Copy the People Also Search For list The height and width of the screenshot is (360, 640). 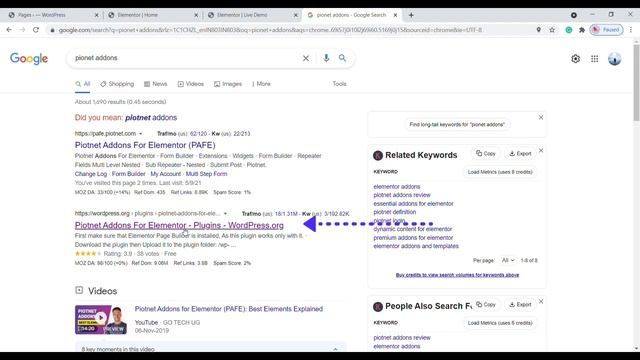click(486, 304)
